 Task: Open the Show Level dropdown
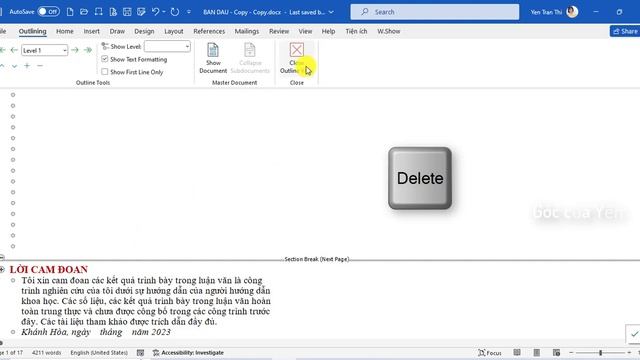tap(167, 47)
